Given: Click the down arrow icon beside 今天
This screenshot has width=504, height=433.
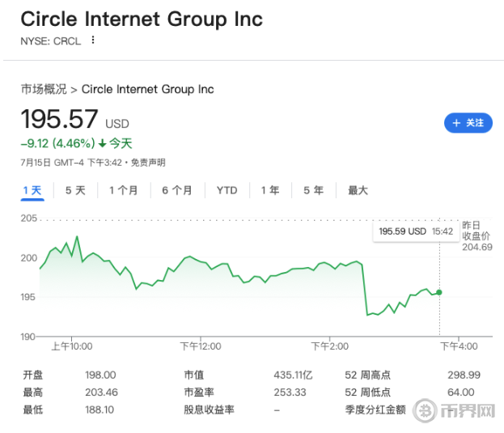Looking at the screenshot, I should (x=102, y=143).
